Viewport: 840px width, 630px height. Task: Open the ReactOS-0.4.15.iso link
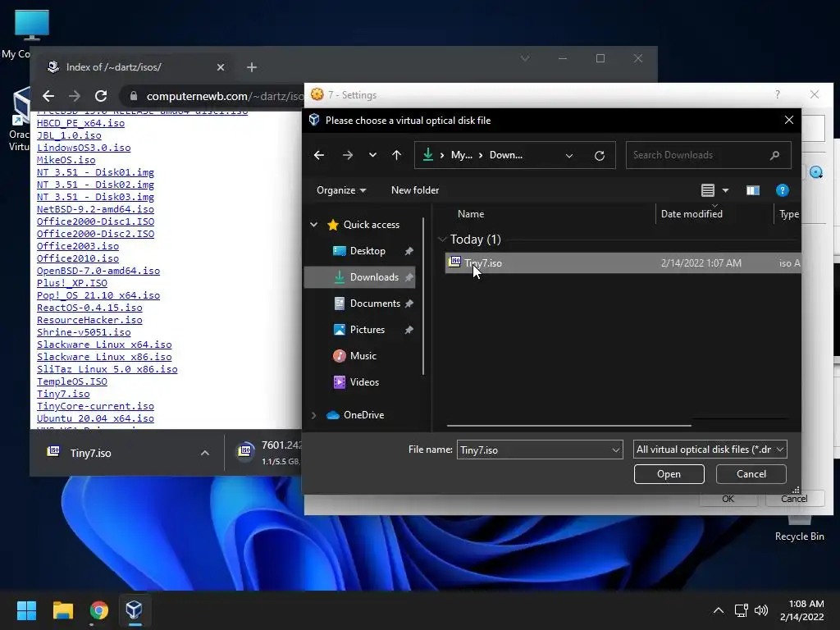[x=89, y=308]
